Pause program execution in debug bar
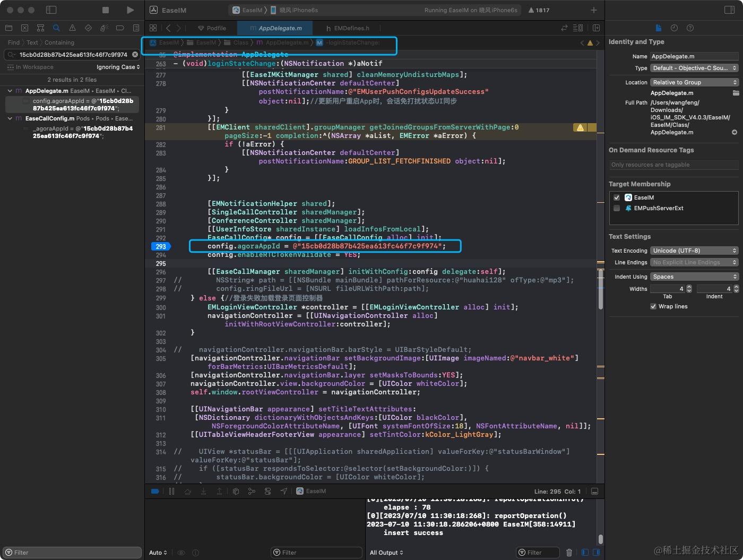The height and width of the screenshot is (560, 743). coord(171,492)
